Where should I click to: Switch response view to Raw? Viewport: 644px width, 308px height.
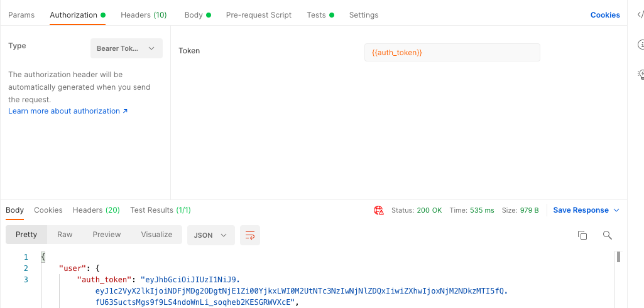point(65,235)
